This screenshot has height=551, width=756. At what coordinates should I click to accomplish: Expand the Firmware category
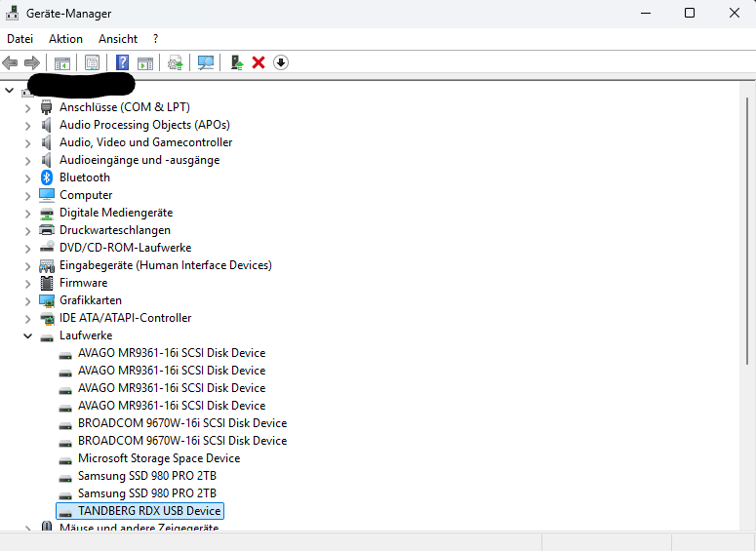pyautogui.click(x=27, y=284)
